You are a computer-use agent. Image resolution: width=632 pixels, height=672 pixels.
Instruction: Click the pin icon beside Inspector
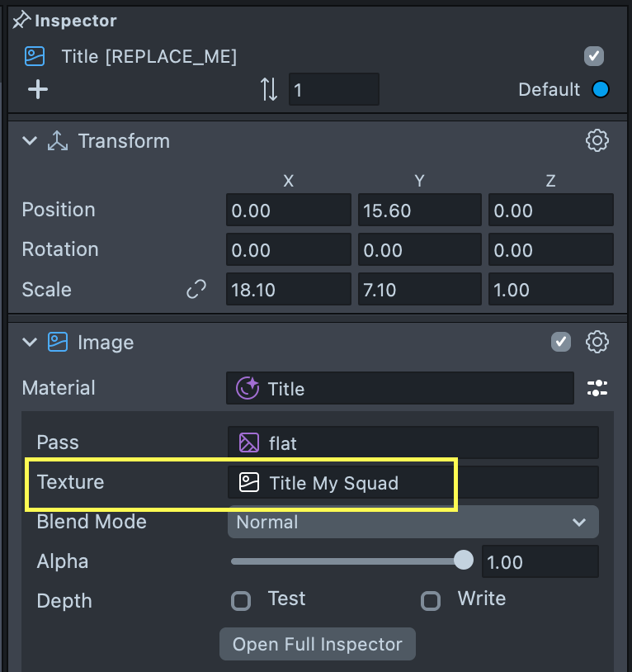[21, 21]
